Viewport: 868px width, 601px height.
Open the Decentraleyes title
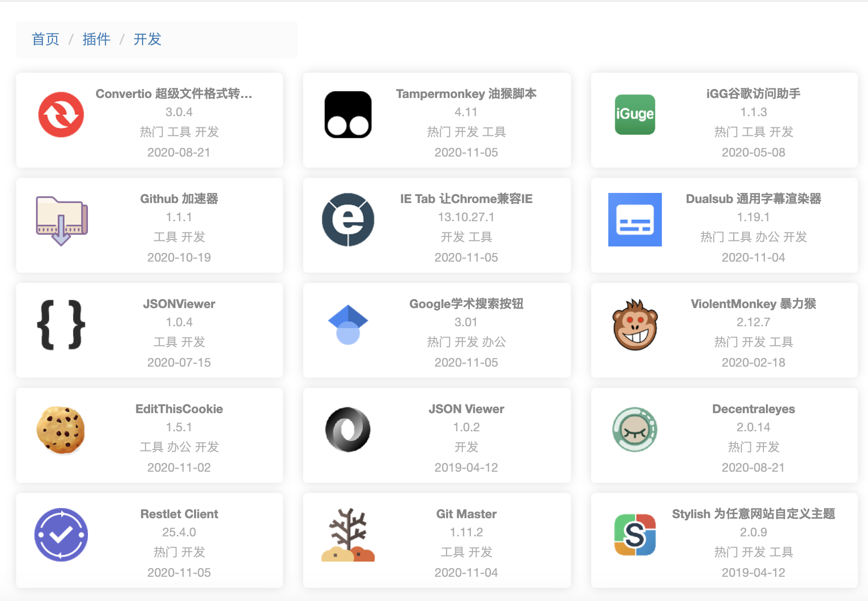click(x=753, y=409)
